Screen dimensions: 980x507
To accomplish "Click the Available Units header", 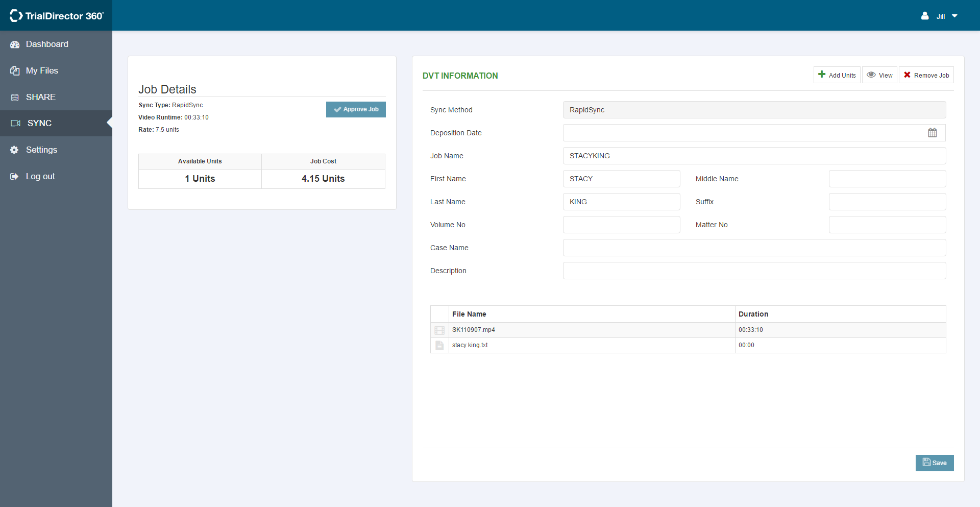I will (x=200, y=161).
